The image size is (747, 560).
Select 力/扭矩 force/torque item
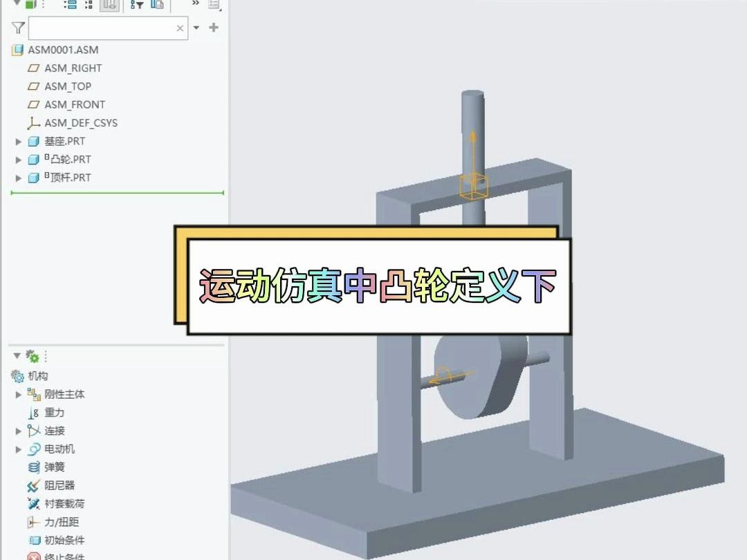click(61, 522)
